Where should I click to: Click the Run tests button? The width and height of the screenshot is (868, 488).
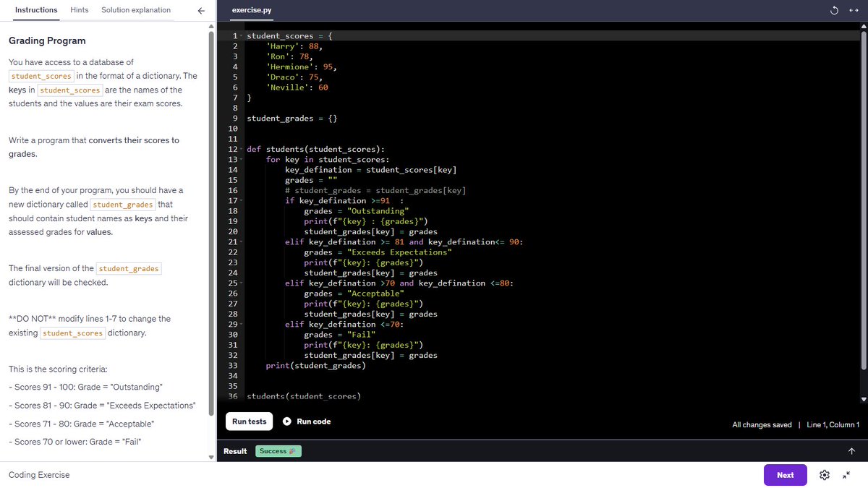pyautogui.click(x=249, y=421)
